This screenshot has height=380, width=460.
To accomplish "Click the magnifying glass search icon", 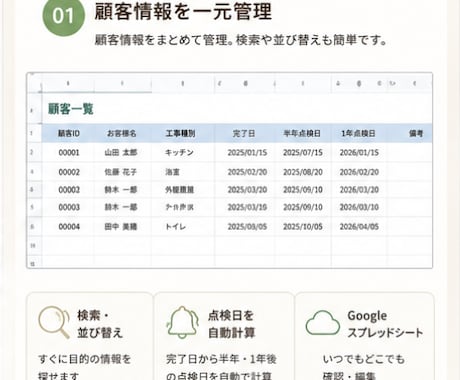I will (54, 322).
